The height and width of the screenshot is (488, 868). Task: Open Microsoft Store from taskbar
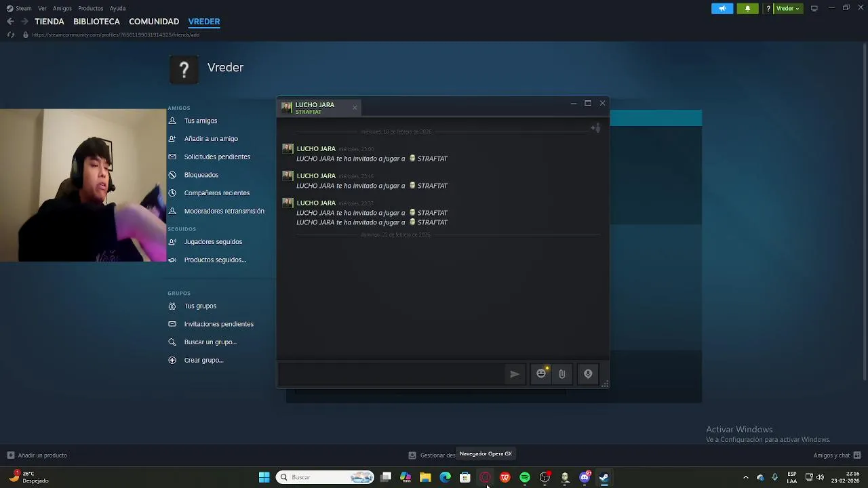(x=465, y=478)
